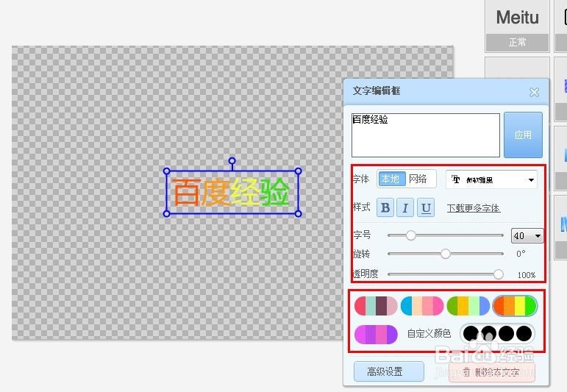Screen dimensions: 567x392
Task: Click the 字号 font size slider handle
Action: (x=410, y=235)
